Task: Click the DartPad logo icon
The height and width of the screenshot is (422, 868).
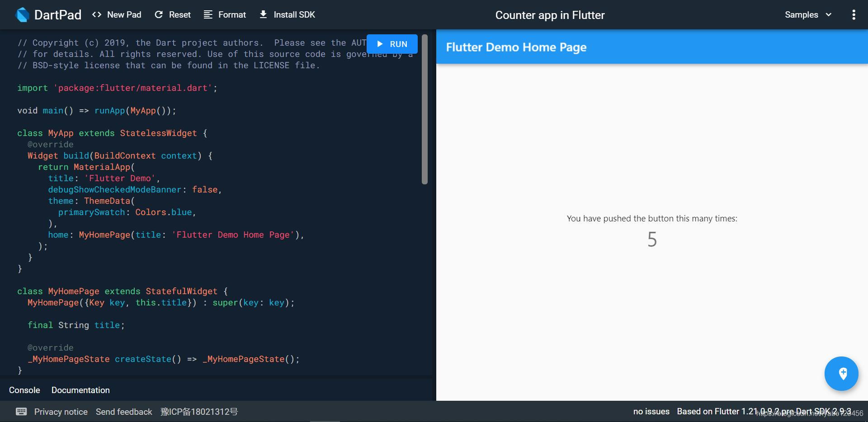Action: click(x=22, y=15)
